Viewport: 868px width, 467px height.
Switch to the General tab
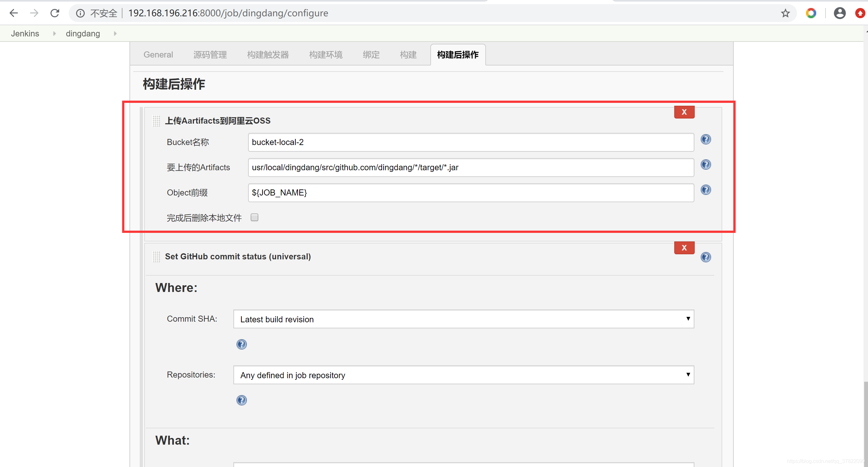point(158,55)
